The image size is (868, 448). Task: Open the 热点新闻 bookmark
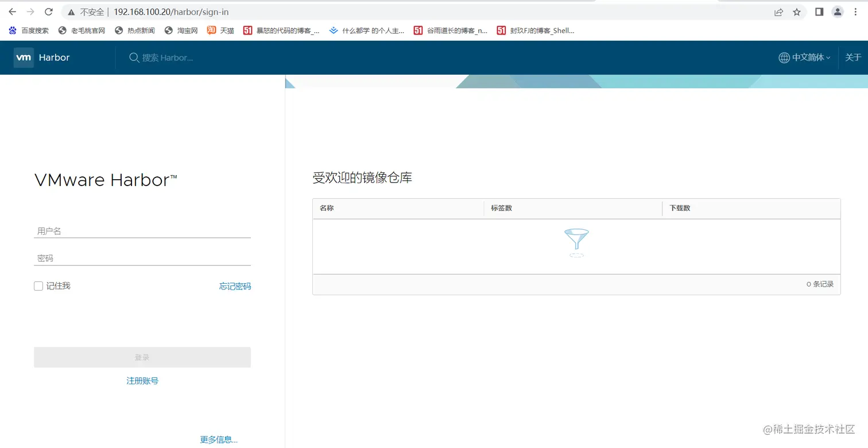(x=135, y=30)
